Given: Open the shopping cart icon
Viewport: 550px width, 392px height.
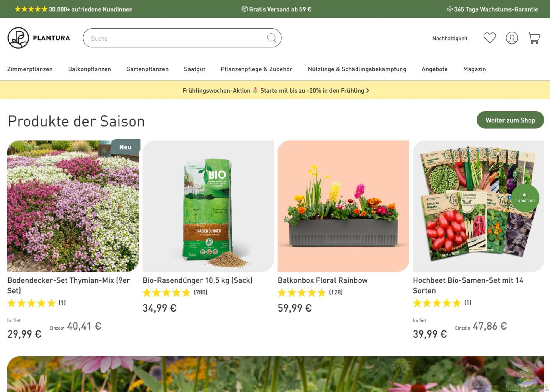Looking at the screenshot, I should tap(534, 38).
